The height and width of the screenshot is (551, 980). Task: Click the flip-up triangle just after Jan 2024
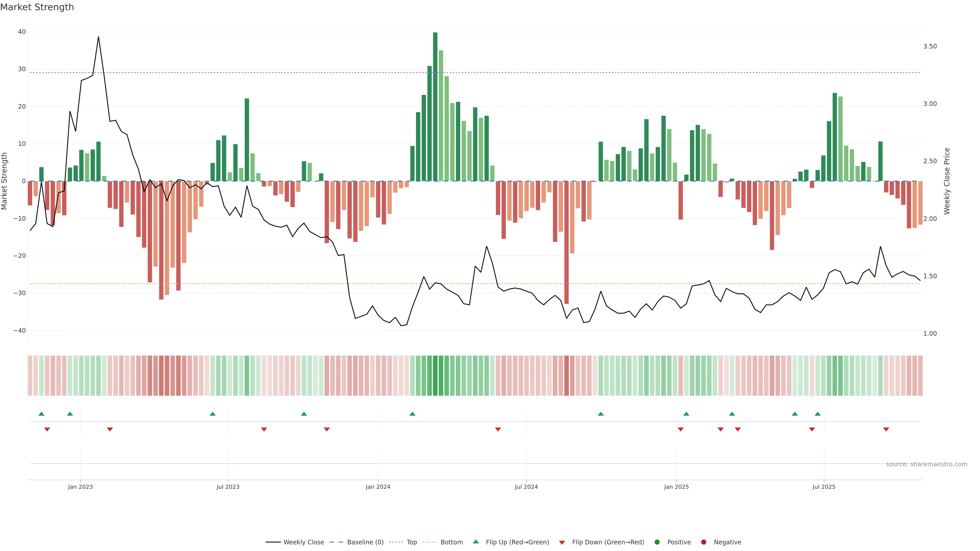412,414
